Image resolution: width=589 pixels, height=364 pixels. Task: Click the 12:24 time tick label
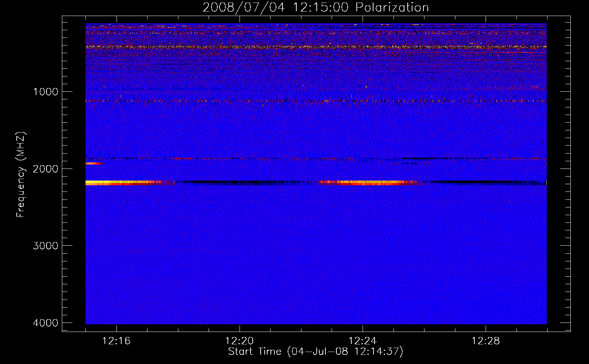[x=363, y=341]
